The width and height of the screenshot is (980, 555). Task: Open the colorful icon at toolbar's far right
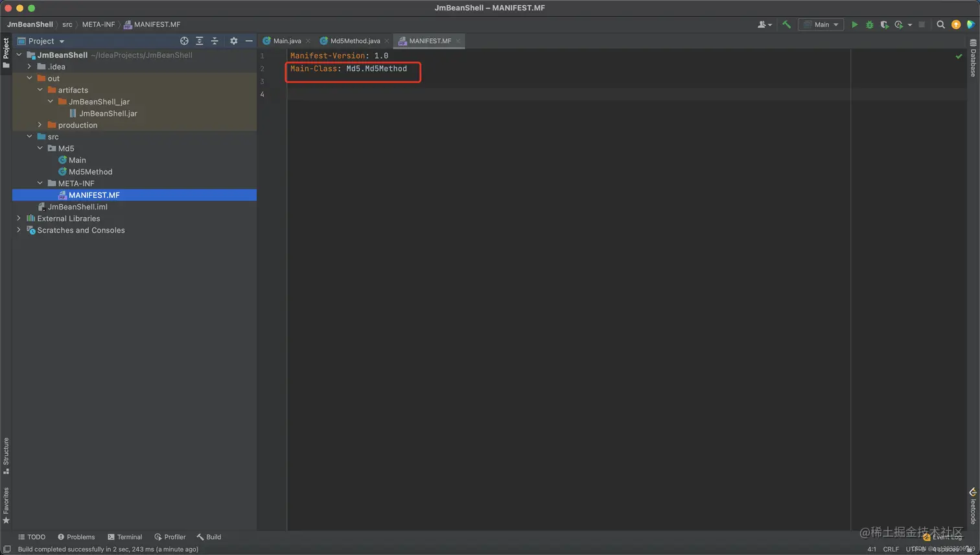coord(970,25)
